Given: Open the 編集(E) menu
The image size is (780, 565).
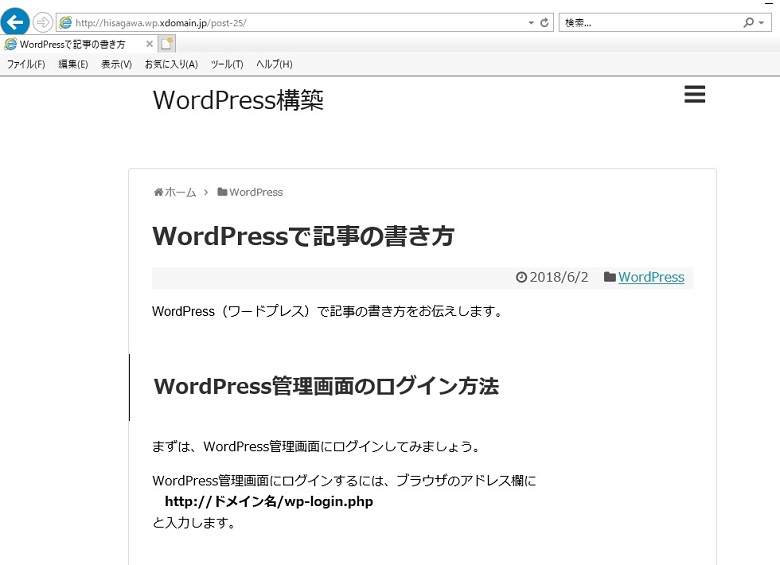Looking at the screenshot, I should (73, 64).
